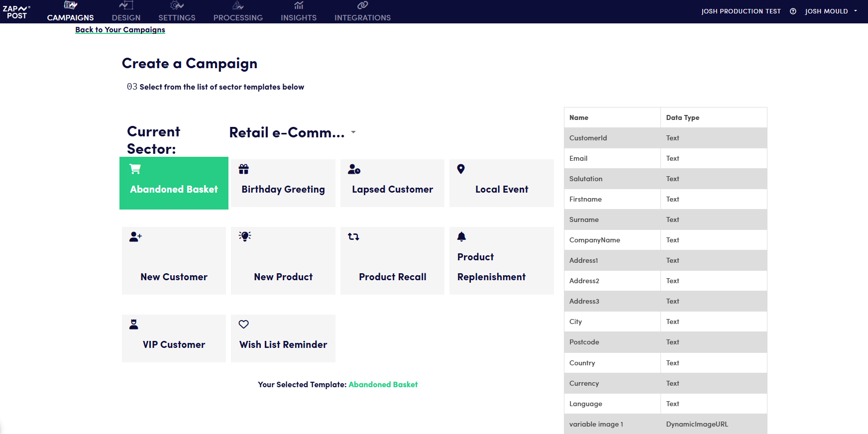The image size is (868, 434).
Task: Click the gift icon on Birthday Greeting
Action: pyautogui.click(x=243, y=169)
